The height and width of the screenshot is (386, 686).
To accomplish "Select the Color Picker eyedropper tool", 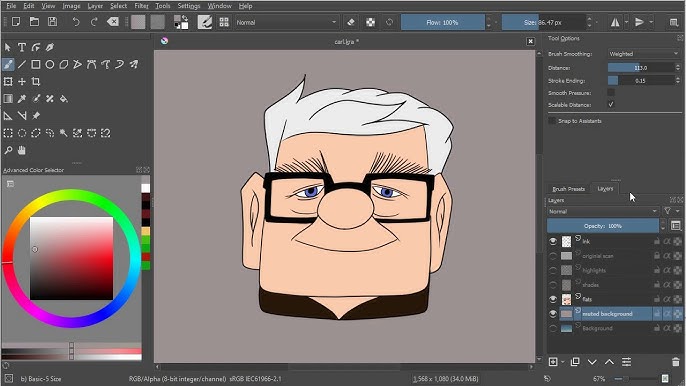I will (21, 99).
